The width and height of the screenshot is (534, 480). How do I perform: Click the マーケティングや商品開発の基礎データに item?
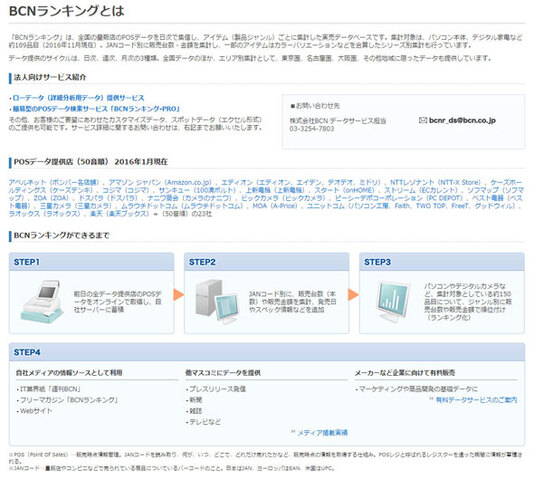(417, 389)
